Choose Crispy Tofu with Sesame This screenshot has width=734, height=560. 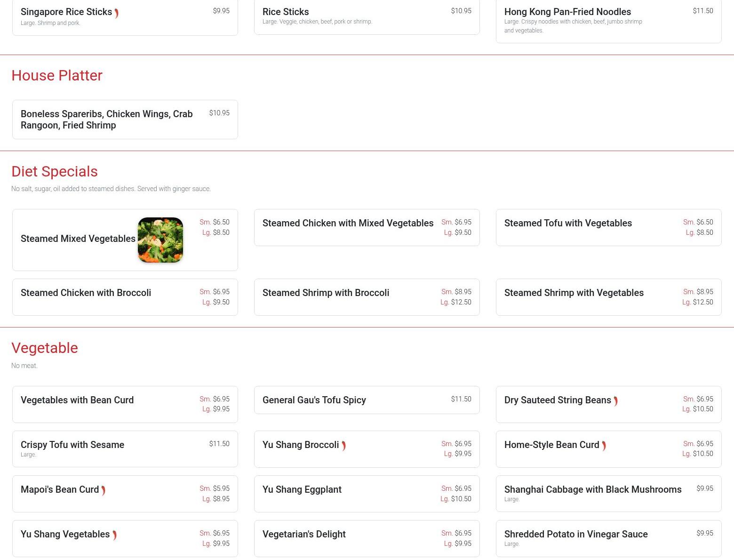pyautogui.click(x=72, y=445)
